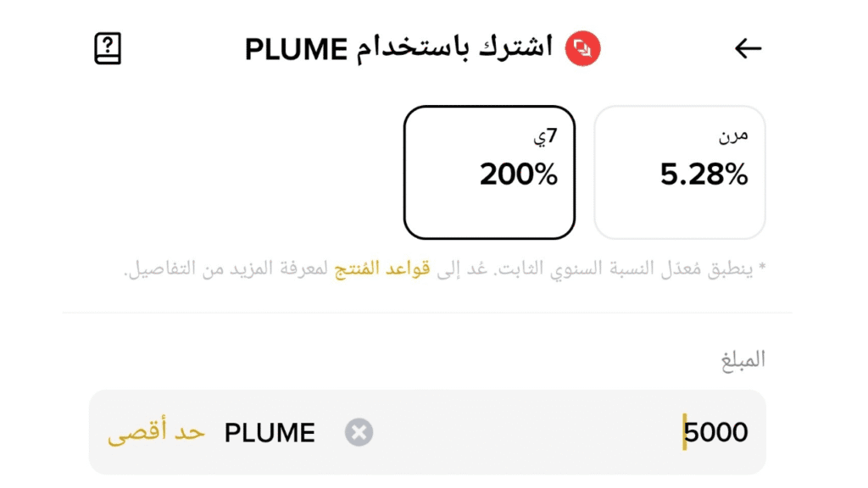Tap the back arrow in the header
The width and height of the screenshot is (868, 488).
748,49
